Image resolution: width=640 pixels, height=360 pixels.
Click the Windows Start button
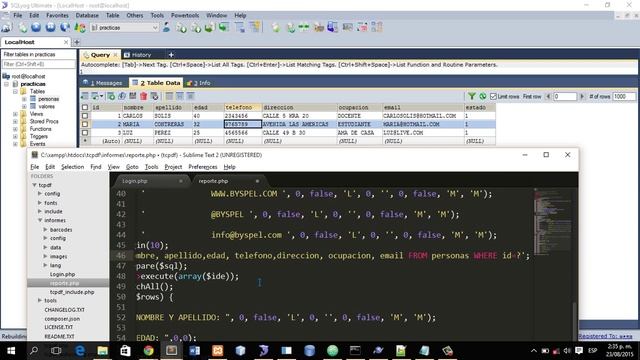[x=11, y=350]
